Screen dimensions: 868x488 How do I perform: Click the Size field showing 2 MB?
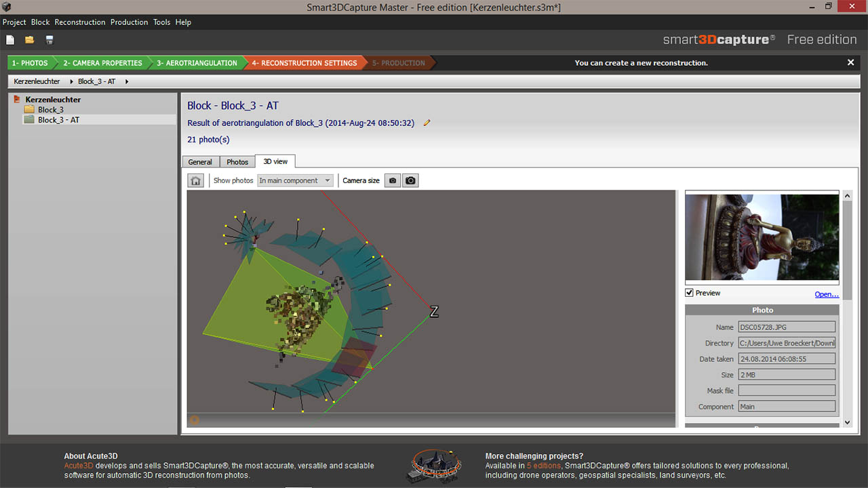[787, 375]
